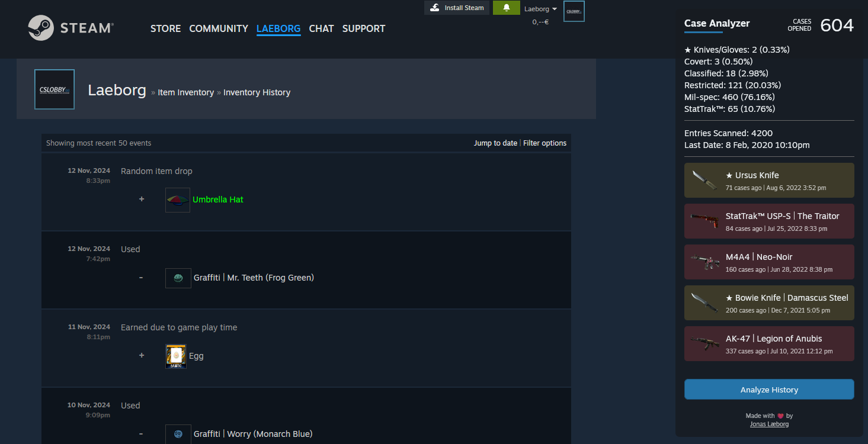Open the CSLOBBY profile avatar thumbnail
Image resolution: width=868 pixels, height=444 pixels.
[x=55, y=89]
